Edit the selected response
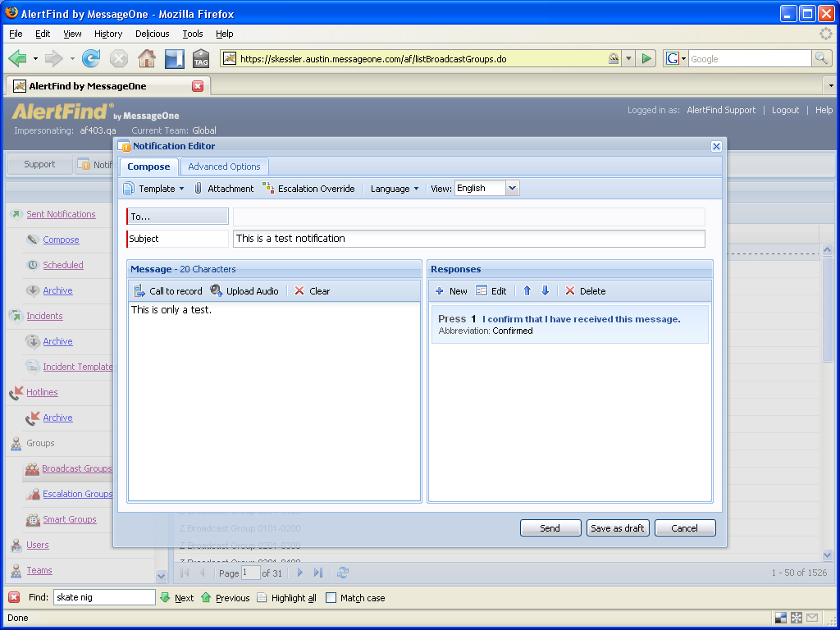The height and width of the screenshot is (630, 840). click(491, 291)
